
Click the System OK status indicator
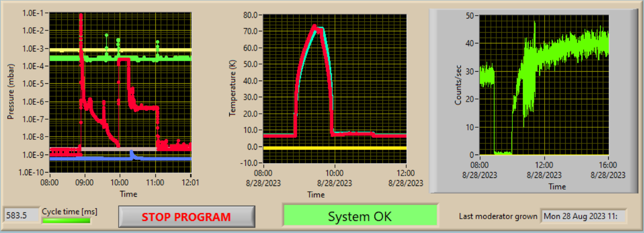click(360, 216)
